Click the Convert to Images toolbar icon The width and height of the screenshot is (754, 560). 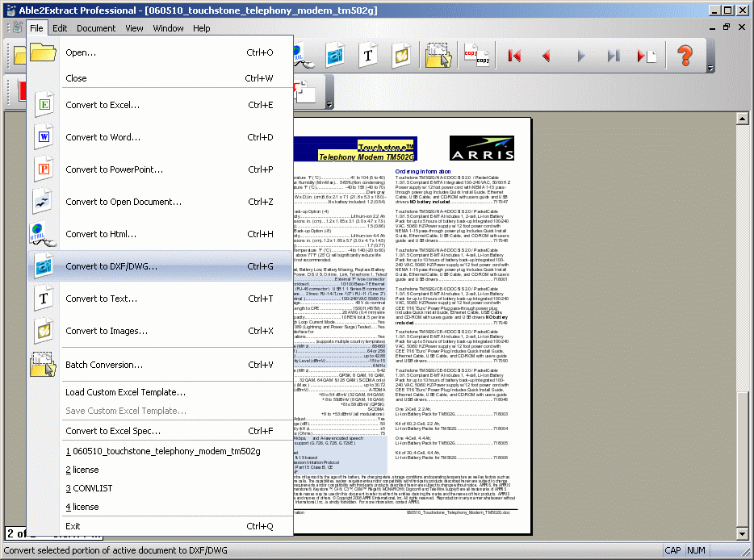[x=402, y=56]
